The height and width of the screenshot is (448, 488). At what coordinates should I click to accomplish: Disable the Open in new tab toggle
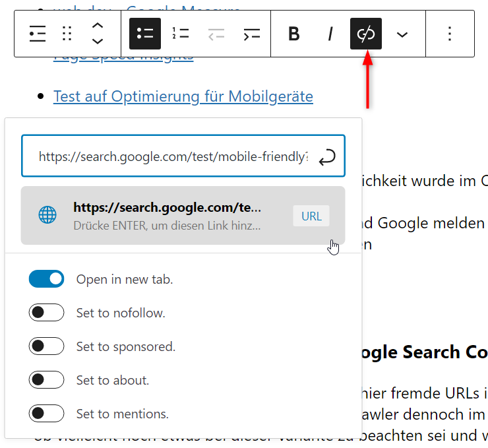(x=46, y=279)
